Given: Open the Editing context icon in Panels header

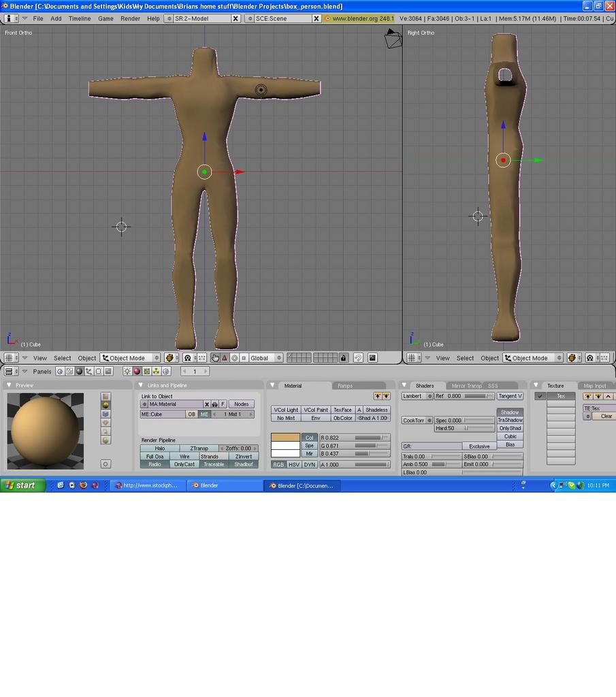Looking at the screenshot, I should click(99, 372).
